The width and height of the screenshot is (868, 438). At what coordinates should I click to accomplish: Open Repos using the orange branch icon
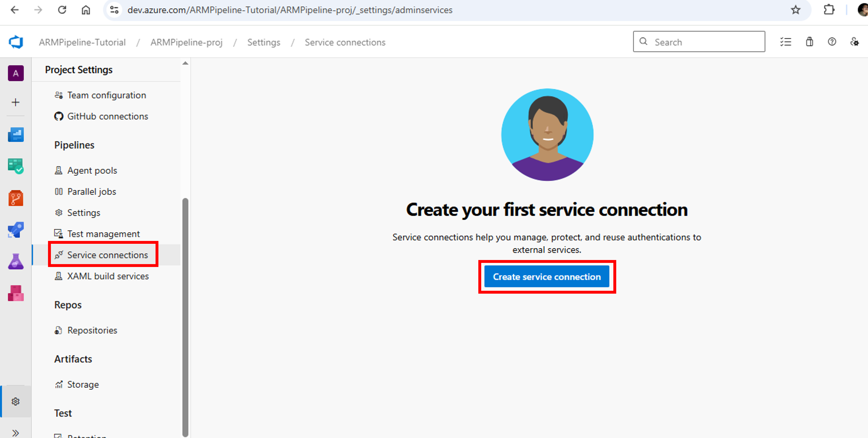(x=16, y=198)
